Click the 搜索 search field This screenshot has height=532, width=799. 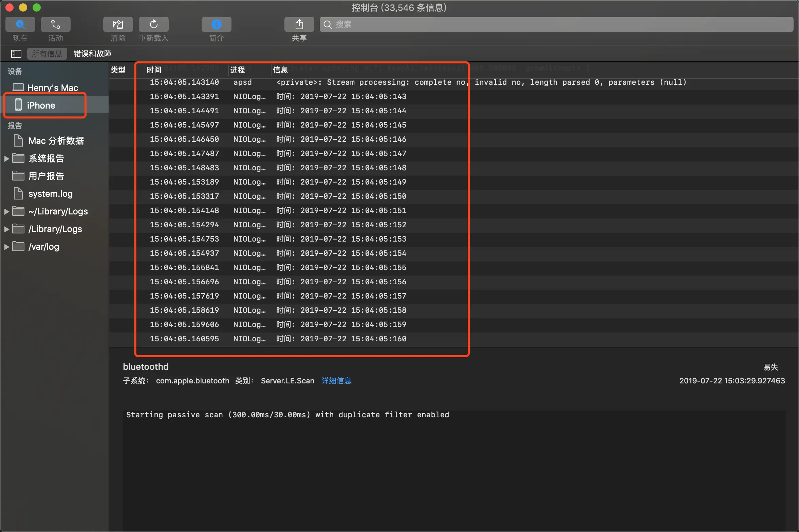coord(557,24)
